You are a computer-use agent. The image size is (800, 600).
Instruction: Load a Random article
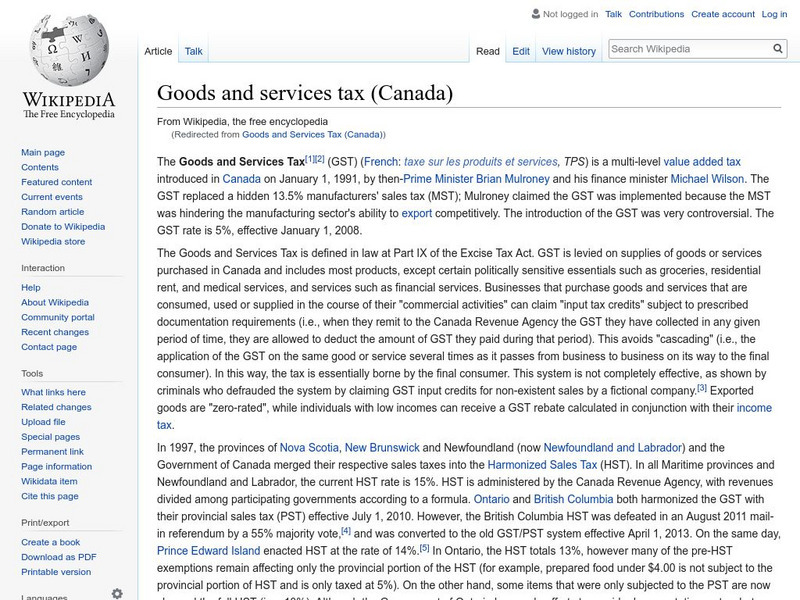coord(53,211)
